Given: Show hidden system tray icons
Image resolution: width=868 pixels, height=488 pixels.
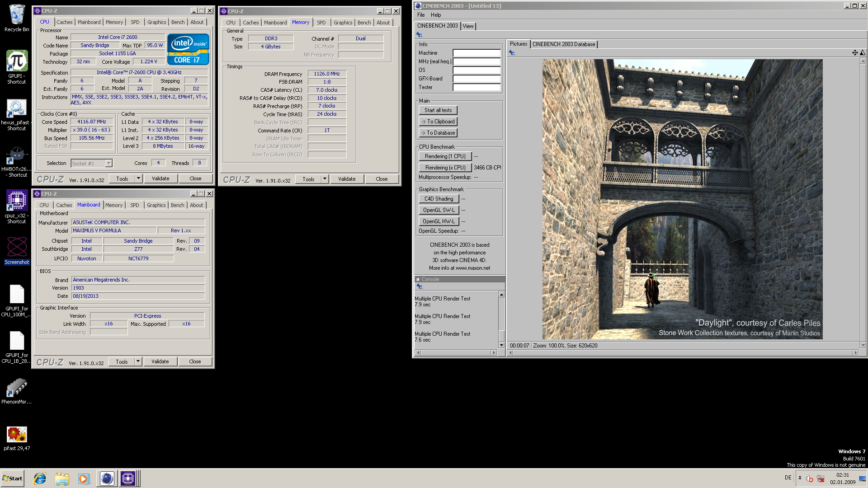Looking at the screenshot, I should tap(800, 478).
